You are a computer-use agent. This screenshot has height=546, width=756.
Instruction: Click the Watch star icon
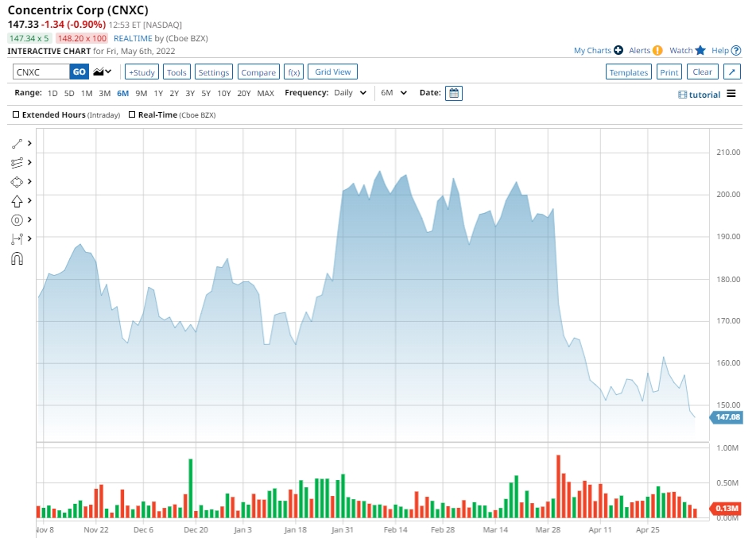click(x=700, y=50)
